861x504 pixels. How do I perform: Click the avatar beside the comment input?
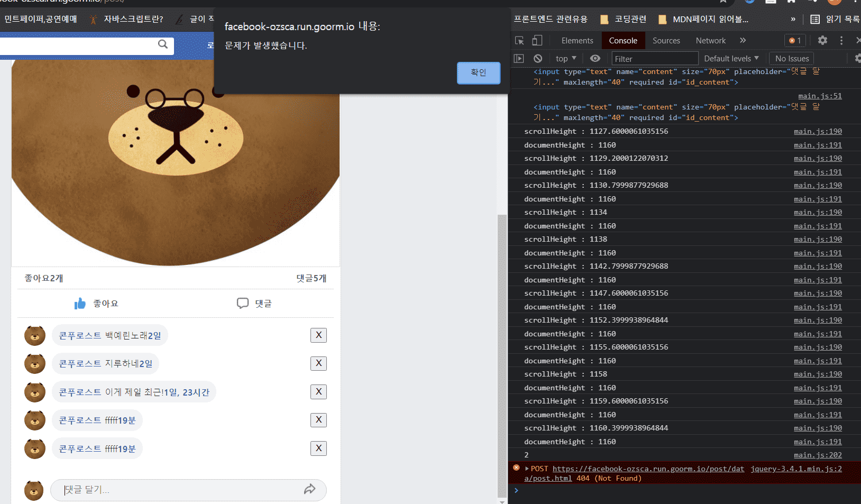pos(34,490)
